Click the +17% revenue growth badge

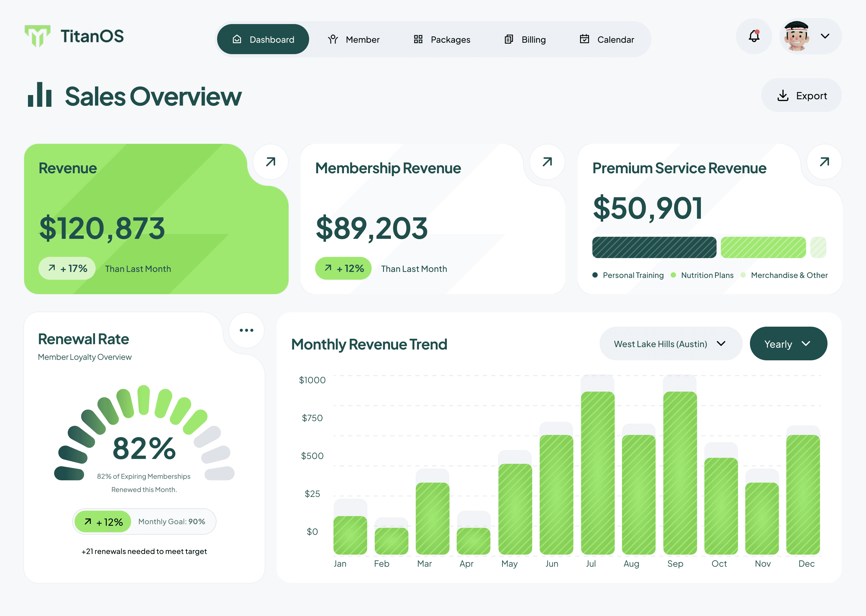pos(67,269)
